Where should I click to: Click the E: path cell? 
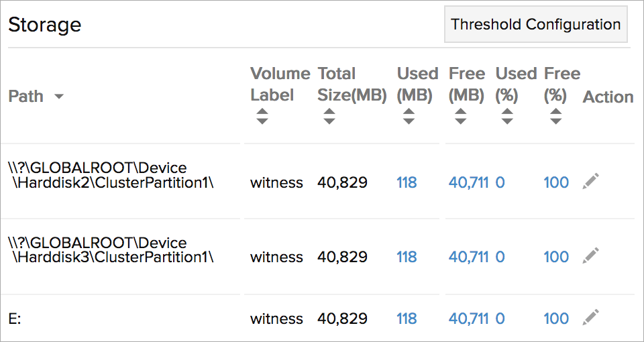[15, 319]
